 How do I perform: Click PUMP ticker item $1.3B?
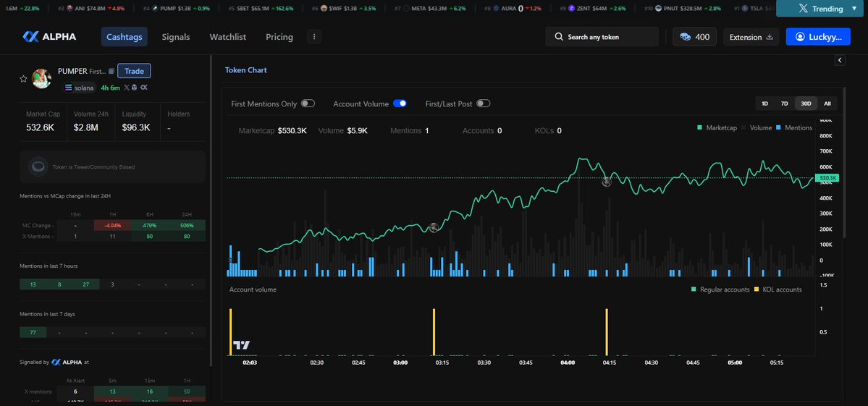[x=176, y=8]
